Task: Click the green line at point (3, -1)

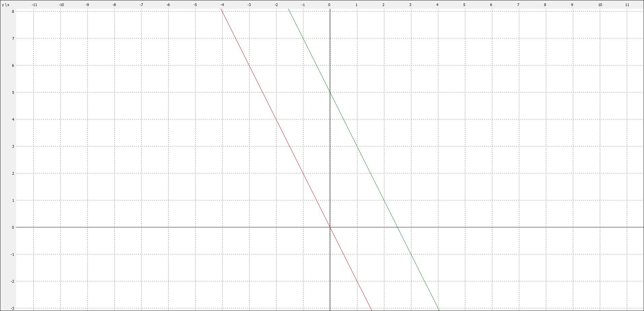Action: 411,254
